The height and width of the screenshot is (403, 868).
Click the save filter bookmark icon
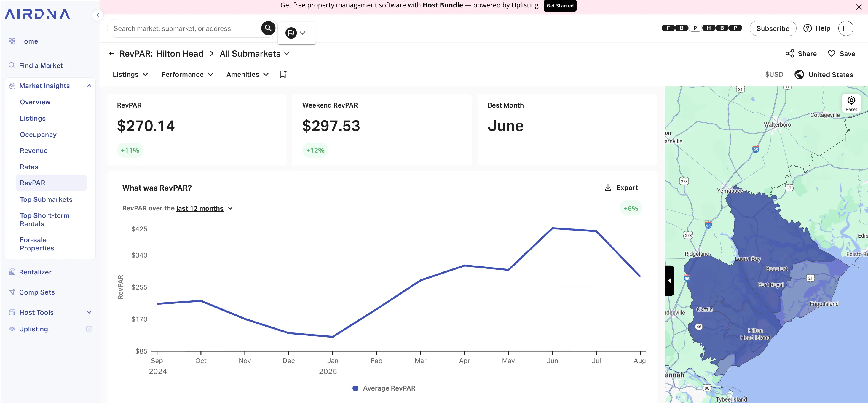283,74
